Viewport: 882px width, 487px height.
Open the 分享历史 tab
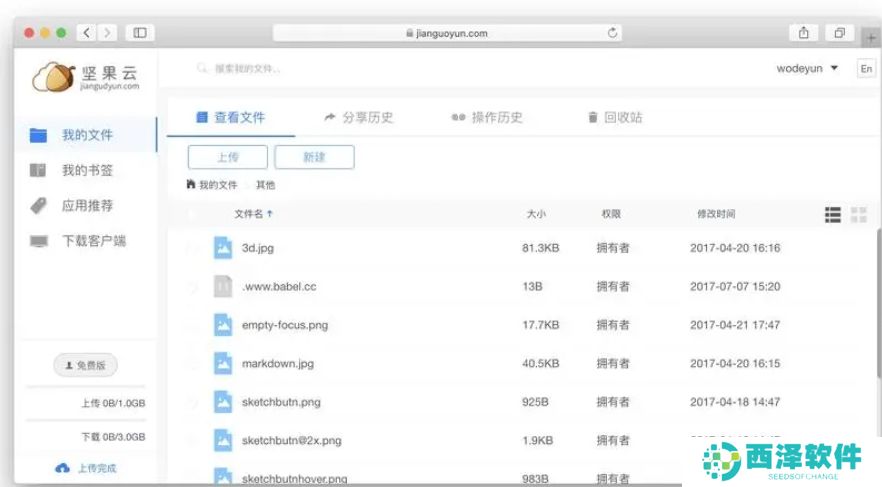point(359,117)
